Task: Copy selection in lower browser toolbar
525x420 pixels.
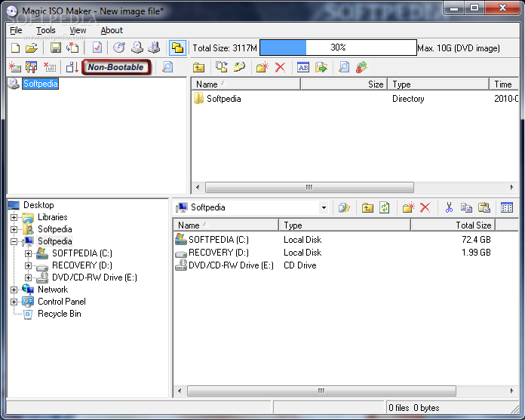Action: tap(466, 208)
